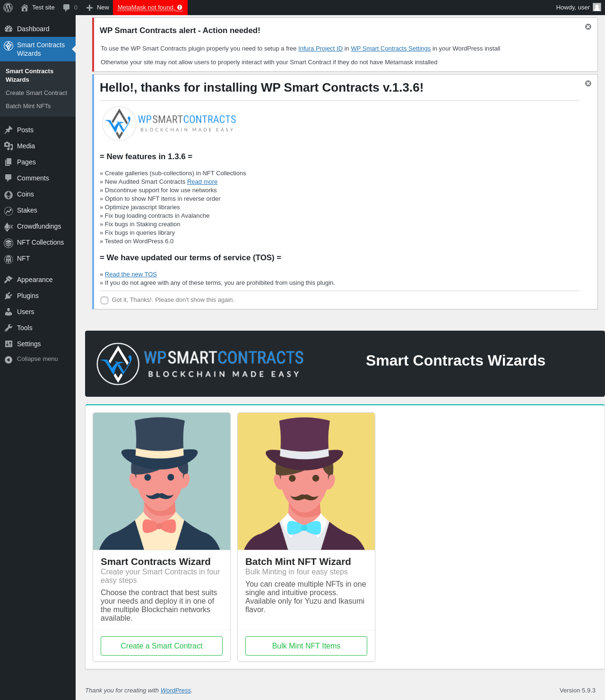Click the Settings sliders icon
This screenshot has height=700, width=605.
(x=9, y=344)
